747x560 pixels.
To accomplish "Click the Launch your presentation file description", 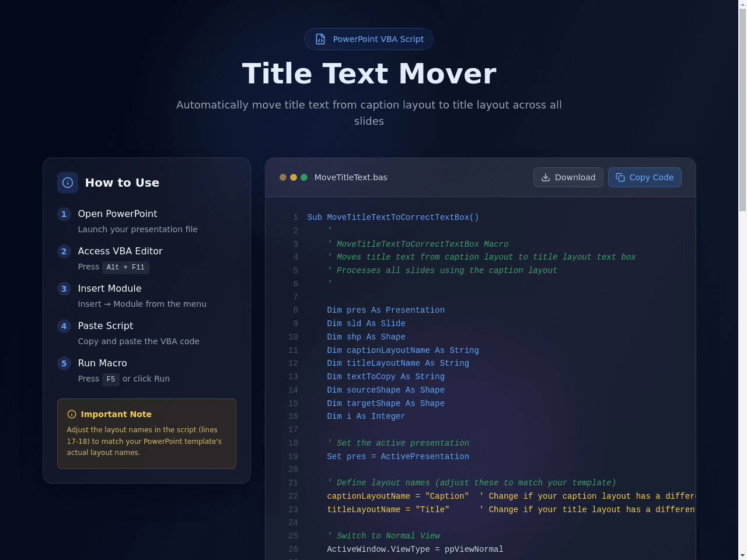I will [138, 229].
